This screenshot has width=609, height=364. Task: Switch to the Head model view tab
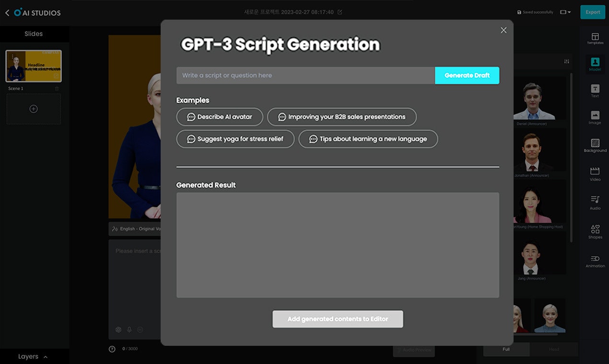[x=554, y=349]
